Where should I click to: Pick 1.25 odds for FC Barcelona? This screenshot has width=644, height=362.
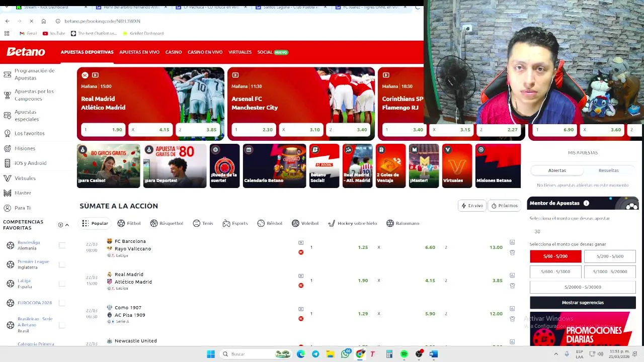coord(339,247)
